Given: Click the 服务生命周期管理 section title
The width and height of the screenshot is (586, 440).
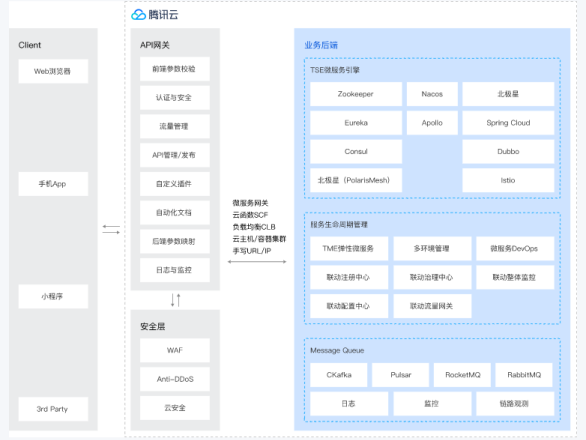Looking at the screenshot, I should [339, 224].
